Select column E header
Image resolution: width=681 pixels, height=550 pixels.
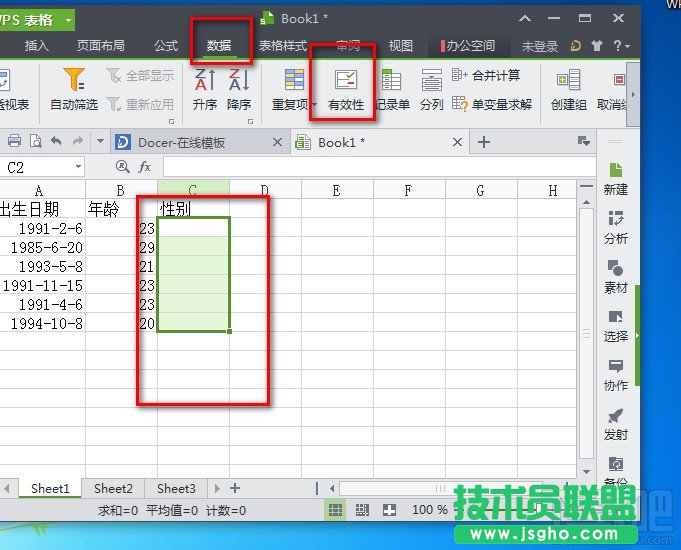coord(337,190)
